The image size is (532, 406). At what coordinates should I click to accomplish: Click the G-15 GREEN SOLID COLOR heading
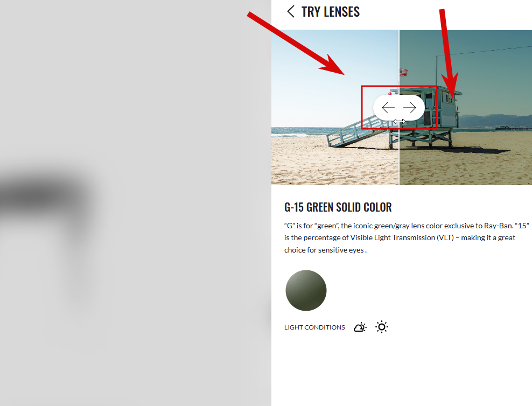pos(338,207)
